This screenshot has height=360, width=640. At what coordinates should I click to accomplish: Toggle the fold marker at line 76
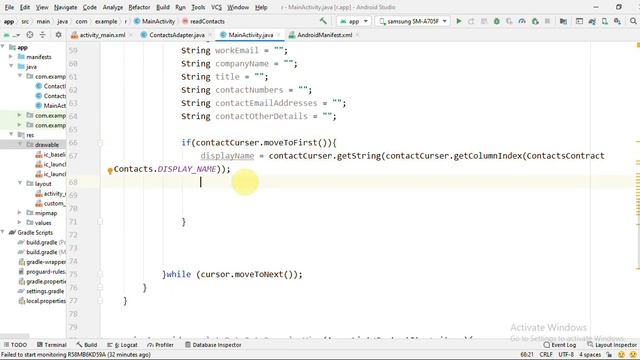[100, 288]
